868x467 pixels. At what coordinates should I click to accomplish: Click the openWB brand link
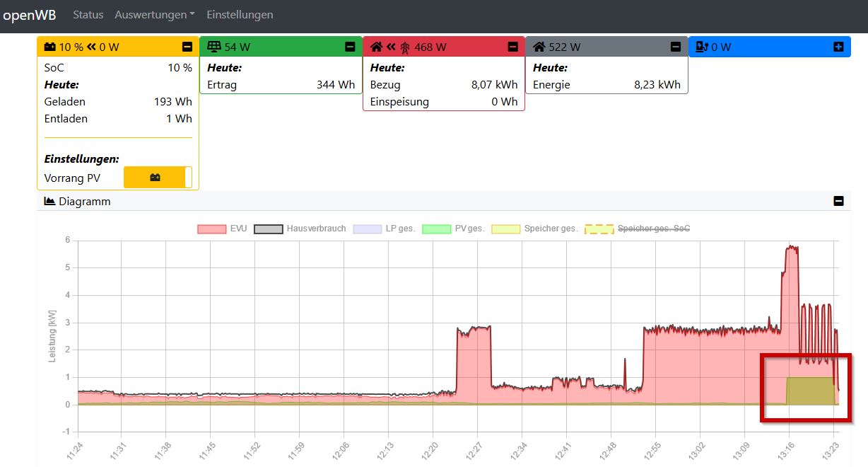click(30, 15)
